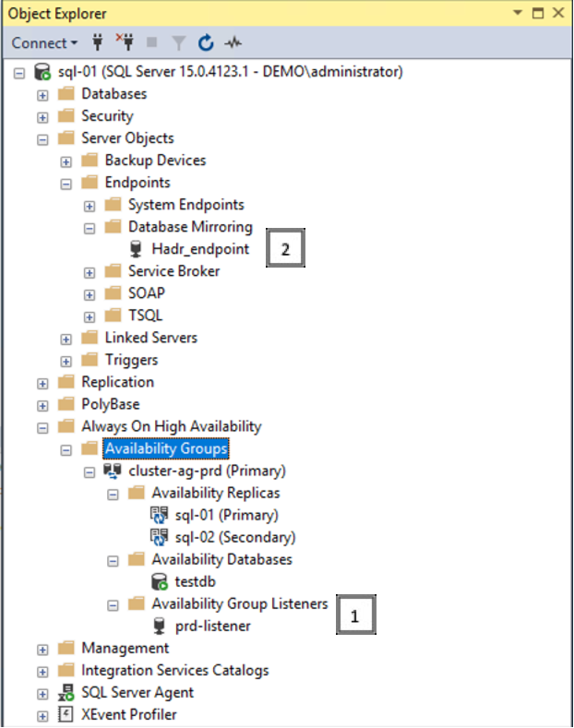The height and width of the screenshot is (728, 574).
Task: Click the Disconnect toolbar icon
Action: tap(125, 42)
